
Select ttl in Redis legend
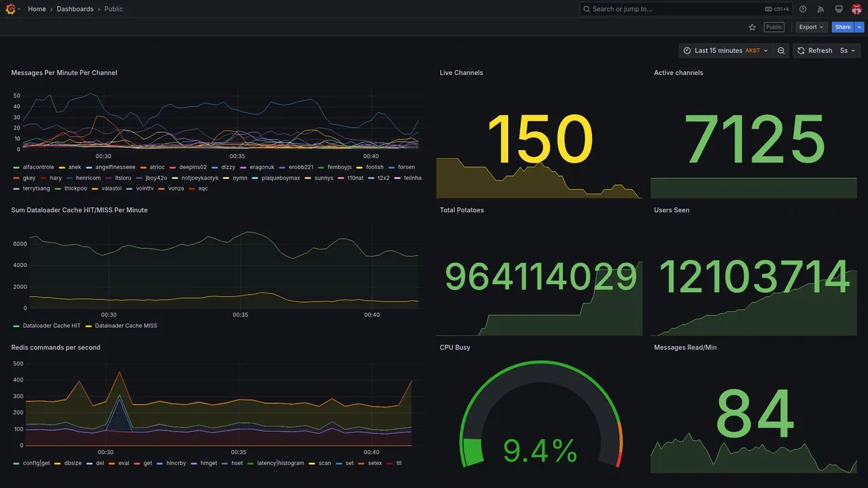(399, 464)
